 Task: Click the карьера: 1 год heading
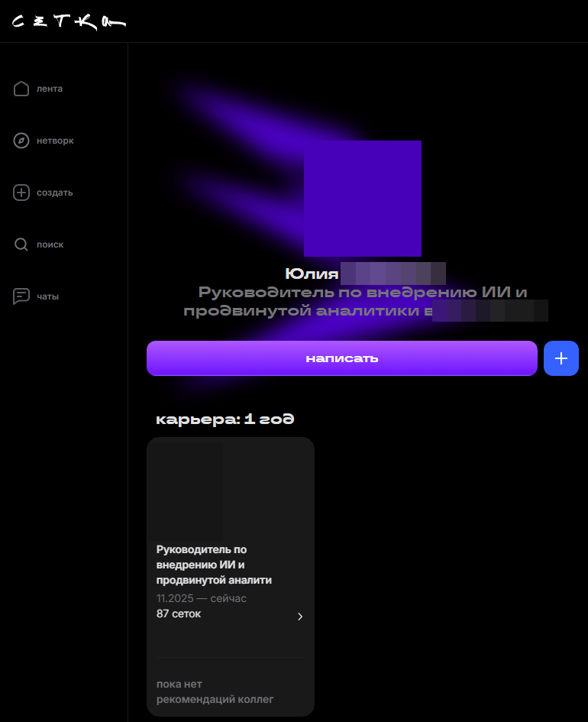[x=225, y=419]
